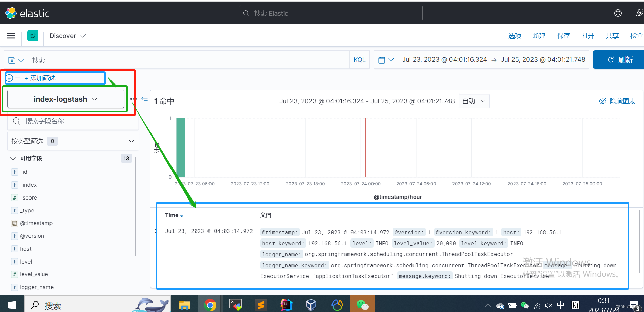644x312 pixels.
Task: Switch query language via KQL
Action: click(x=359, y=60)
